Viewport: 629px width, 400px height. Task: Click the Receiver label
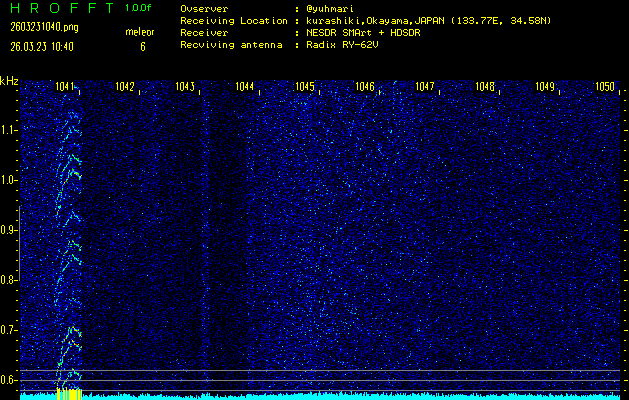204,33
